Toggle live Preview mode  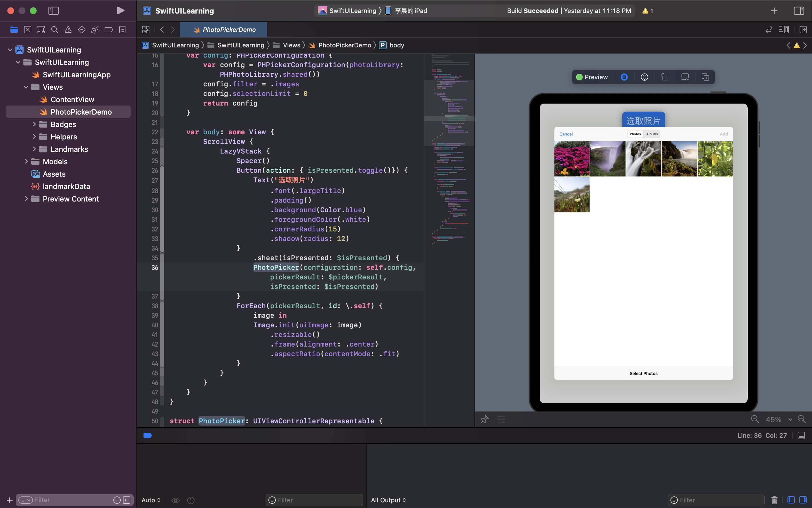tap(592, 77)
